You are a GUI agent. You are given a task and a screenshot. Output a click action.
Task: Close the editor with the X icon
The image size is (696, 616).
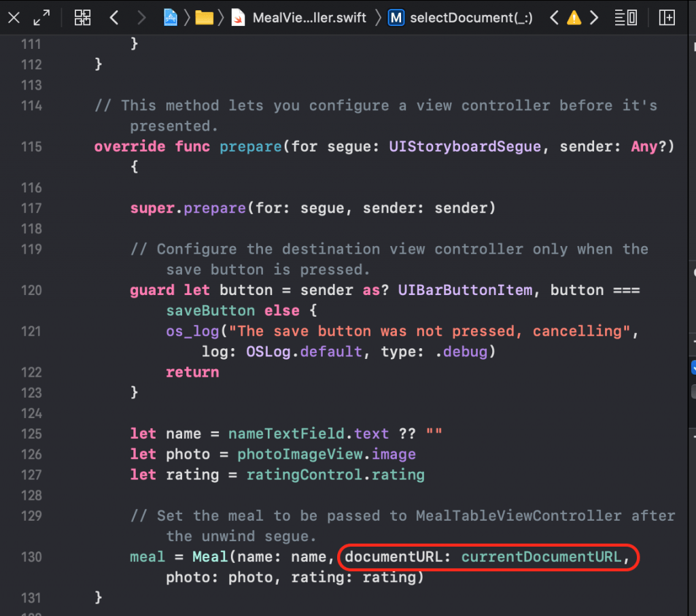14,18
